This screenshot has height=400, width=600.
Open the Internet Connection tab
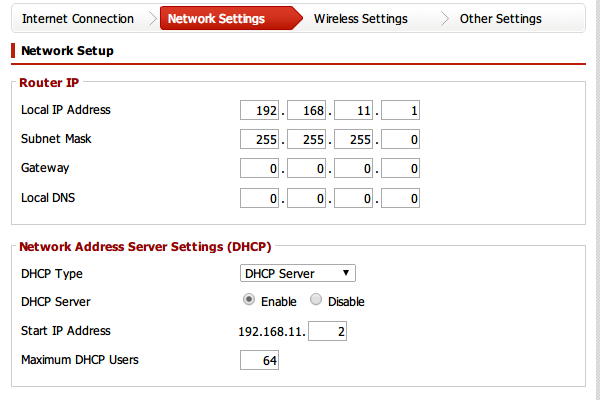[x=77, y=19]
